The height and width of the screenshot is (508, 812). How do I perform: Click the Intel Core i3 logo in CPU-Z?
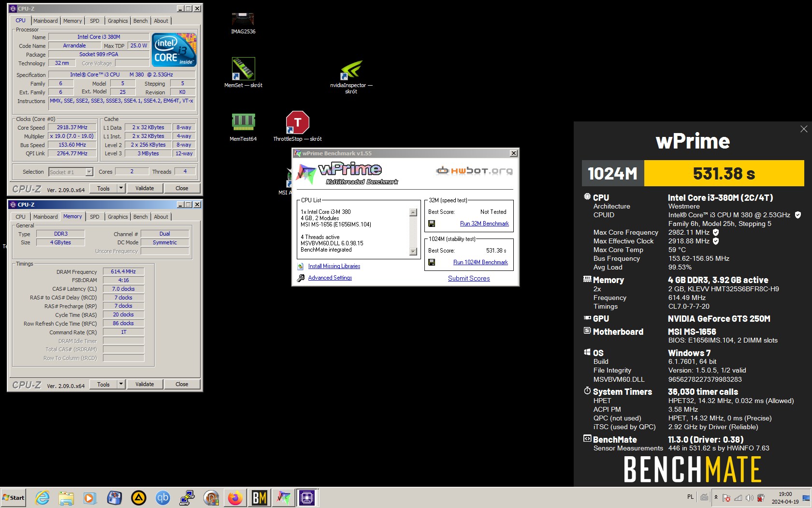pyautogui.click(x=174, y=49)
